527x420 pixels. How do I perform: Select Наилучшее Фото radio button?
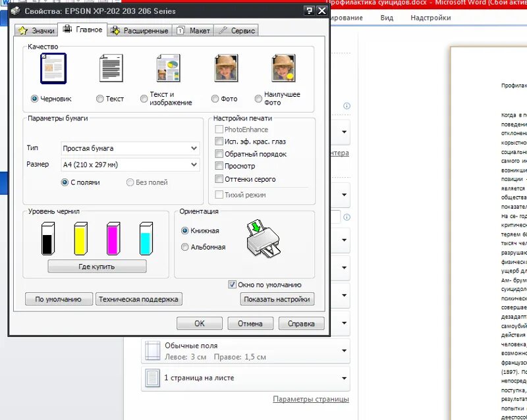tap(258, 99)
